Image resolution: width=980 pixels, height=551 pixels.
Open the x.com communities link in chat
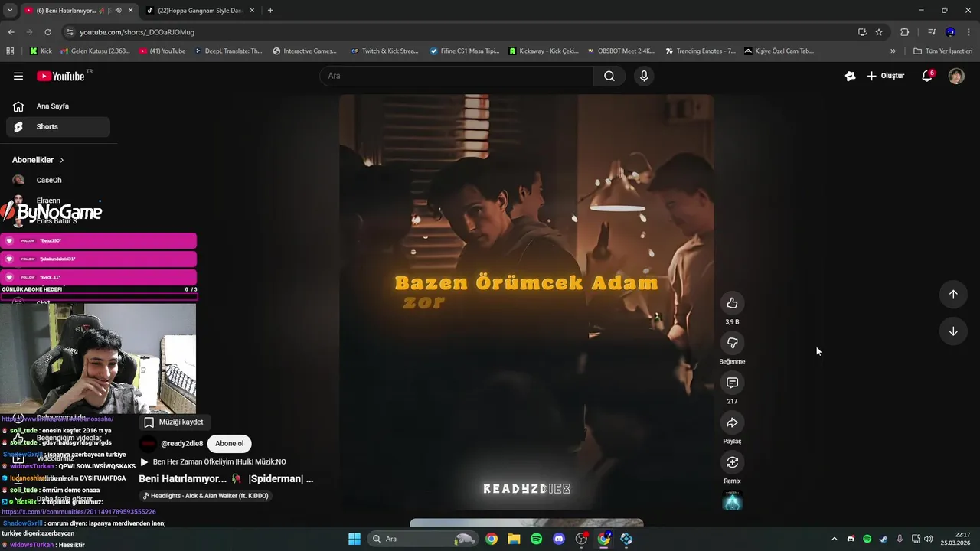tap(79, 511)
